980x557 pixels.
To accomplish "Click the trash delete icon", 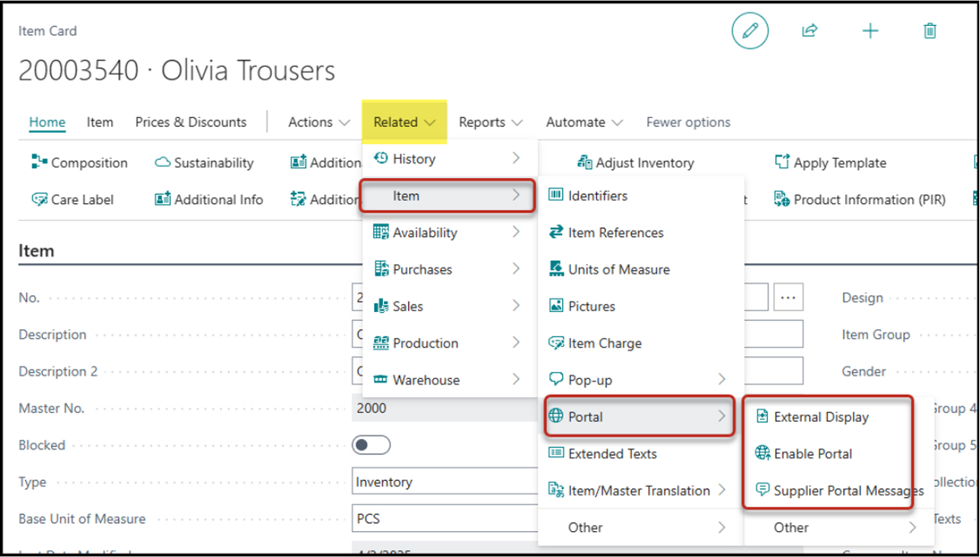I will [x=929, y=31].
